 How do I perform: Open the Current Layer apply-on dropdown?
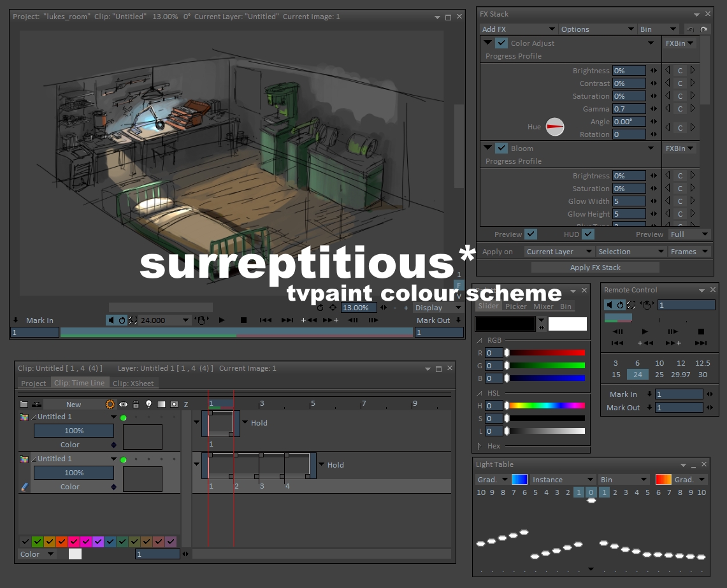[559, 252]
